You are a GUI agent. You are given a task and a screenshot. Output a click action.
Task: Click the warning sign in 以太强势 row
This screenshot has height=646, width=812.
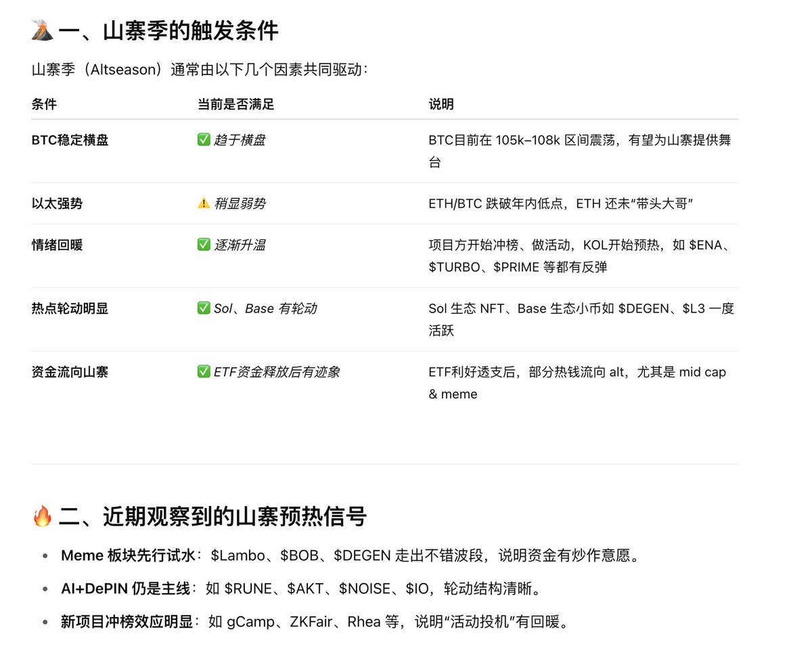203,203
